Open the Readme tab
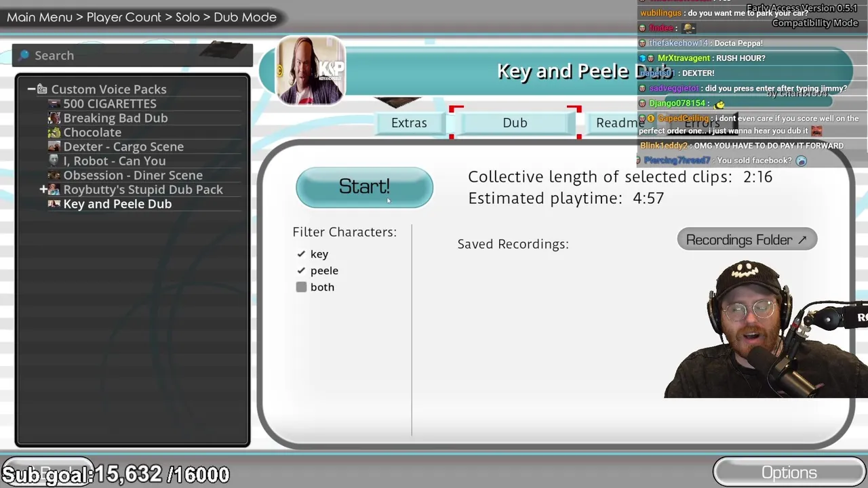The image size is (868, 488). [618, 123]
